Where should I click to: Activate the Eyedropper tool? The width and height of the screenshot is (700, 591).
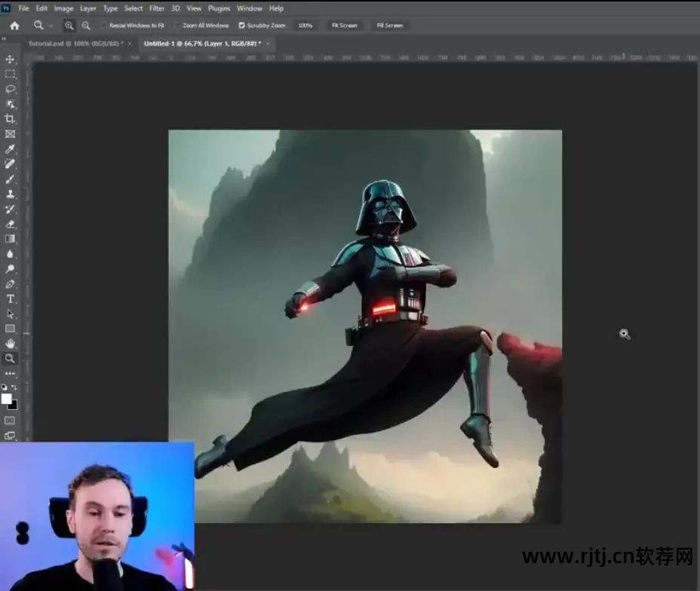10,149
